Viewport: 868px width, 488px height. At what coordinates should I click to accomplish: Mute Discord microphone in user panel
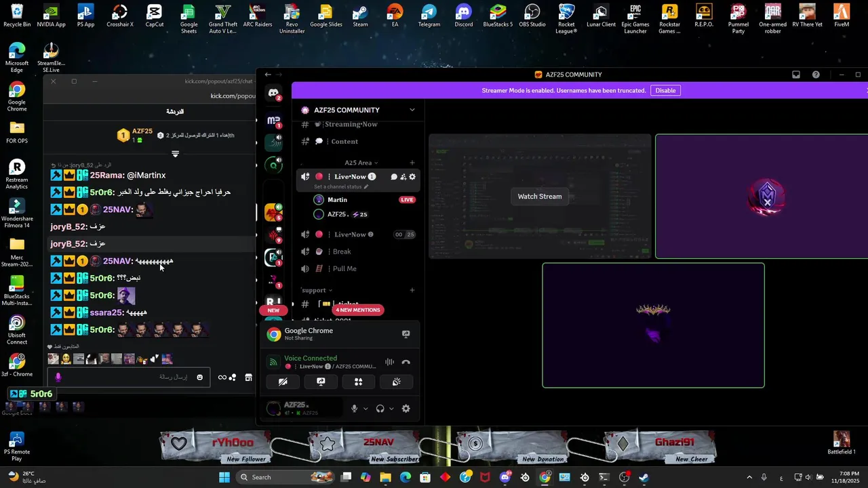point(354,409)
